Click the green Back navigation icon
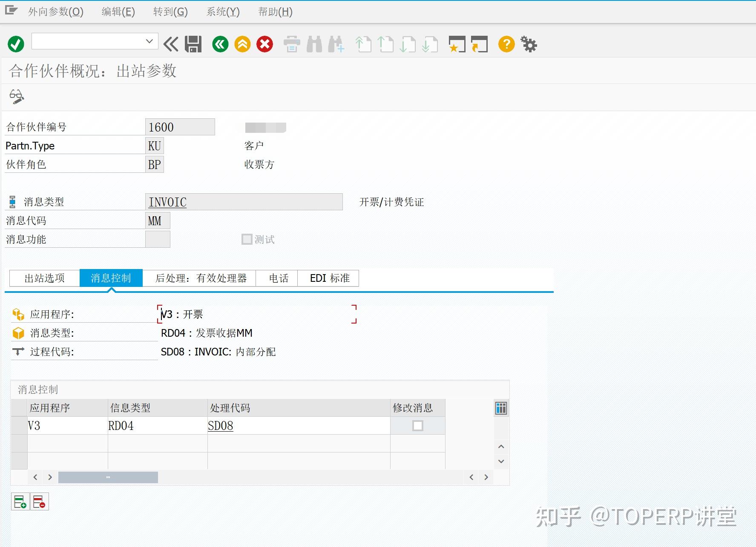The height and width of the screenshot is (547, 756). [x=220, y=44]
